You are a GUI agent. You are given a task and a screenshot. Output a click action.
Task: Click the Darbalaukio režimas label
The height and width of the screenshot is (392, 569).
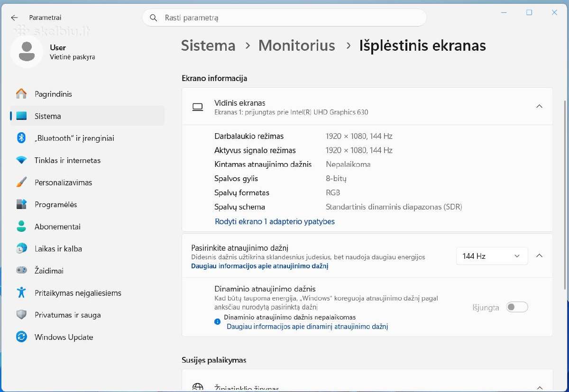(x=249, y=136)
